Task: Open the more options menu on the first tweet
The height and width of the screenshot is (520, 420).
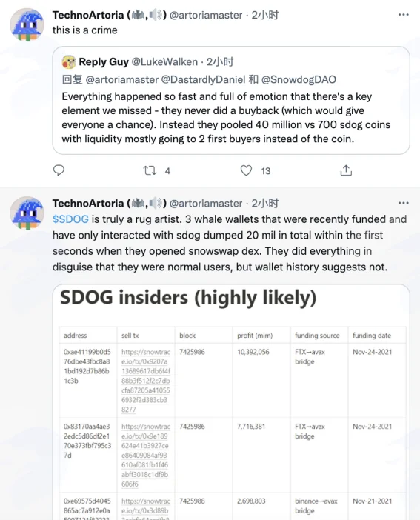Action: click(404, 15)
